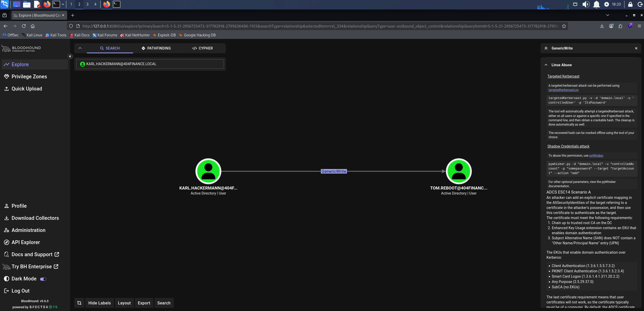Image resolution: width=644 pixels, height=311 pixels.
Task: Open the Layout options
Action: [124, 303]
